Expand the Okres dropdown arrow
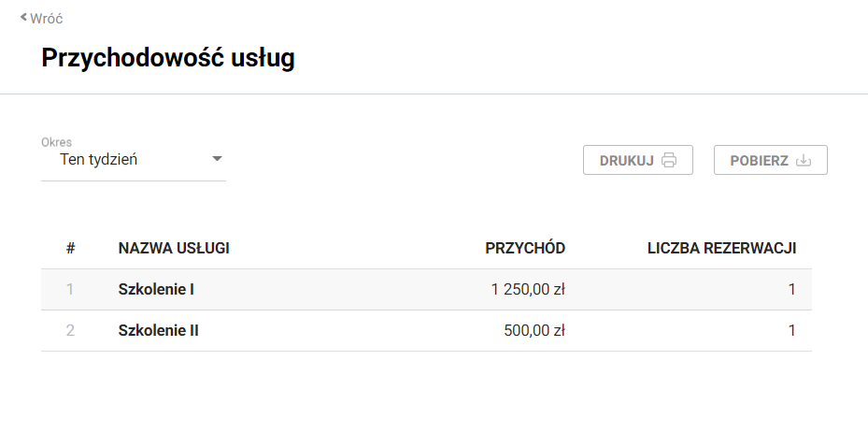The width and height of the screenshot is (868, 433). (x=217, y=159)
